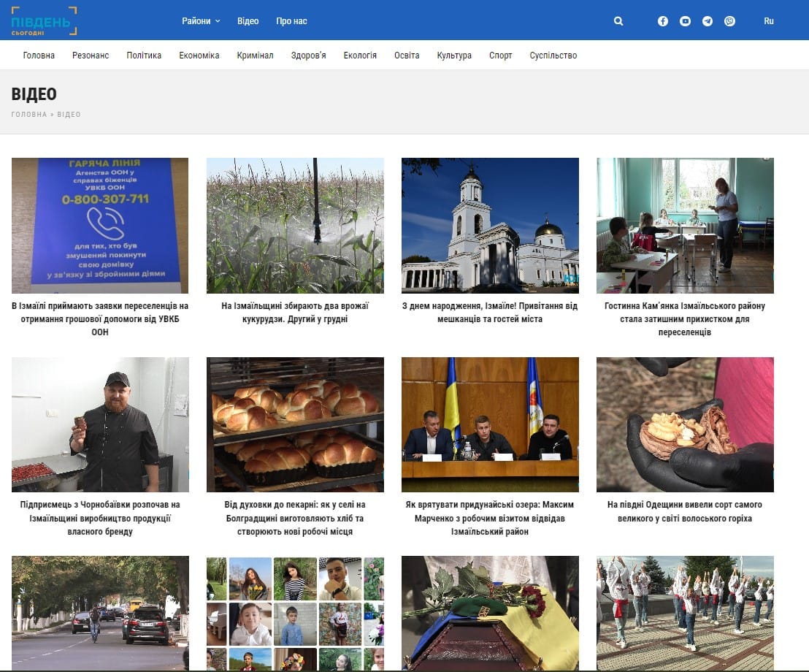This screenshot has width=809, height=672.
Task: Go to the Екологія category
Action: [x=360, y=56]
